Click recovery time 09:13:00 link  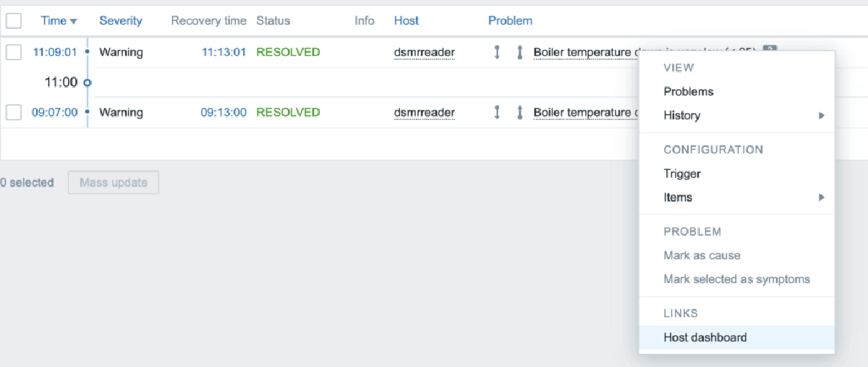[224, 112]
